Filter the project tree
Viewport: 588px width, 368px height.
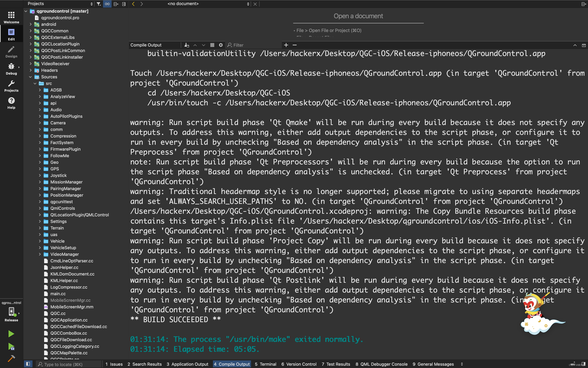pos(99,4)
